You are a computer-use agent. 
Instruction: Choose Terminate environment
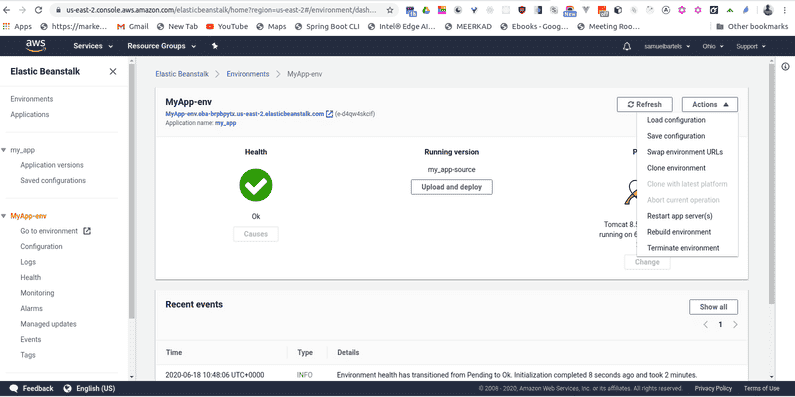(x=683, y=248)
